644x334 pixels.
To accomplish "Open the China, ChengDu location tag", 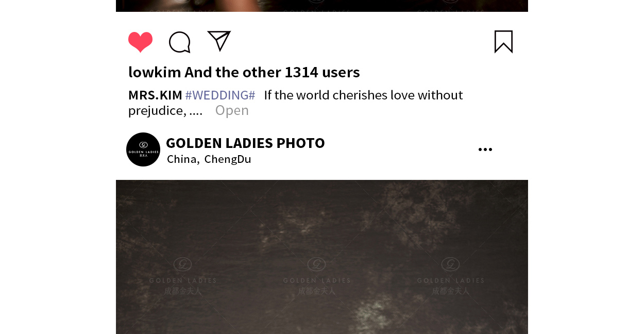I will pos(209,159).
